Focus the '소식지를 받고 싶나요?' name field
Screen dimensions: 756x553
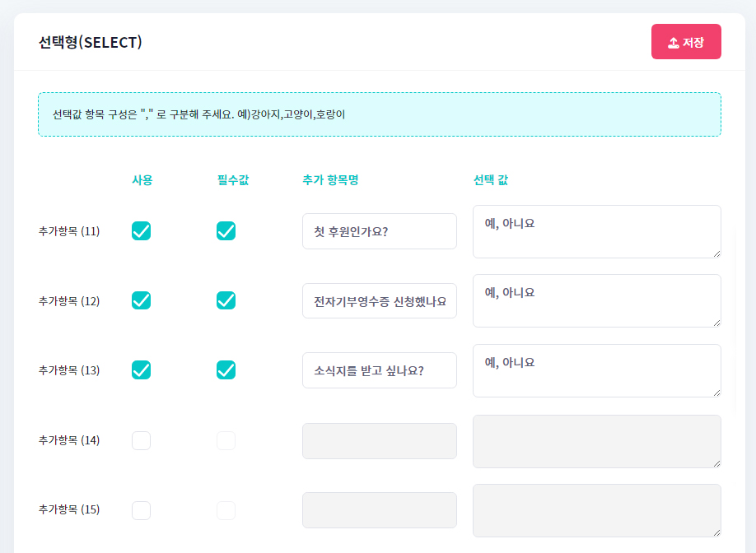pos(379,370)
